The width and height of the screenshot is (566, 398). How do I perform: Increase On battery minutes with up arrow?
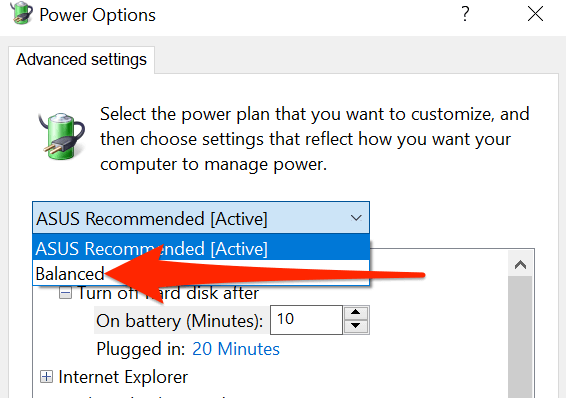(x=356, y=312)
